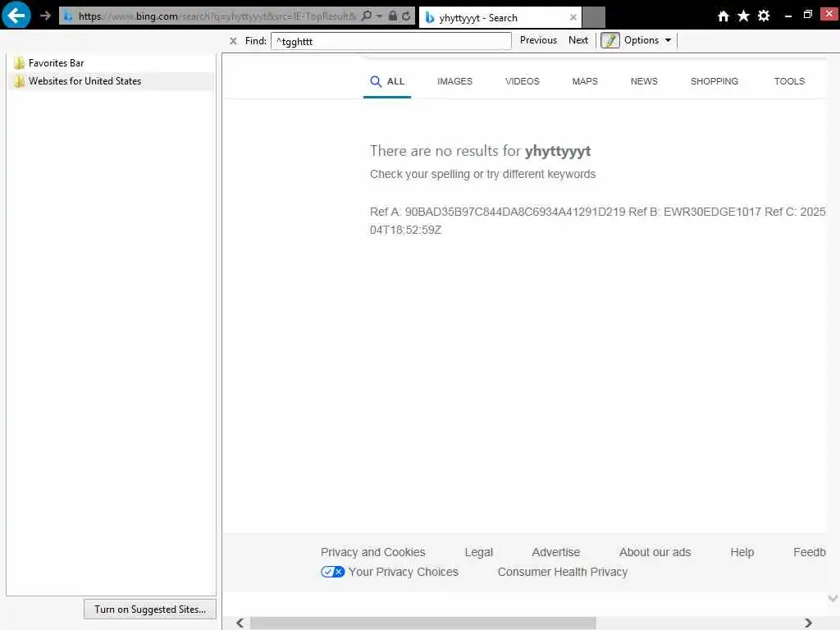Open Tools with the gear icon
This screenshot has height=630, width=840.
pos(764,16)
